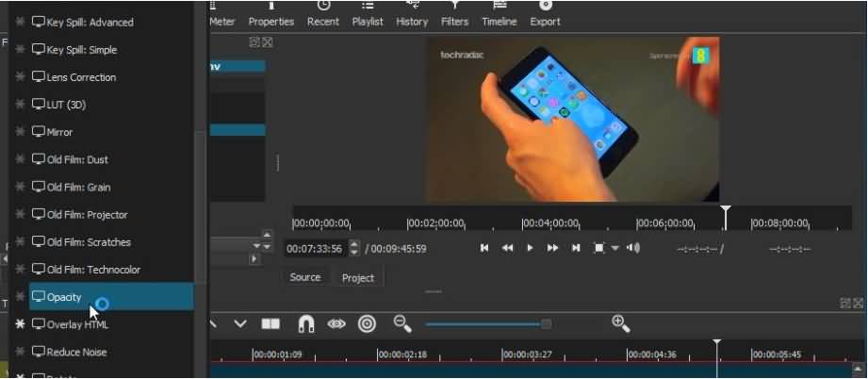The height and width of the screenshot is (379, 868).
Task: Toggle scrub while dragging eye icon
Action: pyautogui.click(x=336, y=323)
